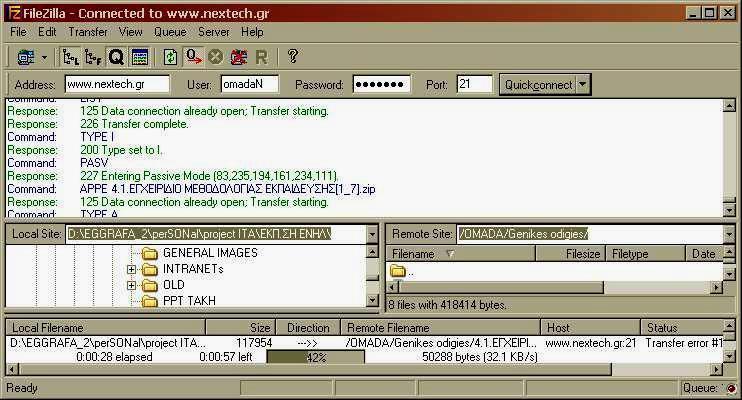Open the Help menu

pyautogui.click(x=252, y=32)
